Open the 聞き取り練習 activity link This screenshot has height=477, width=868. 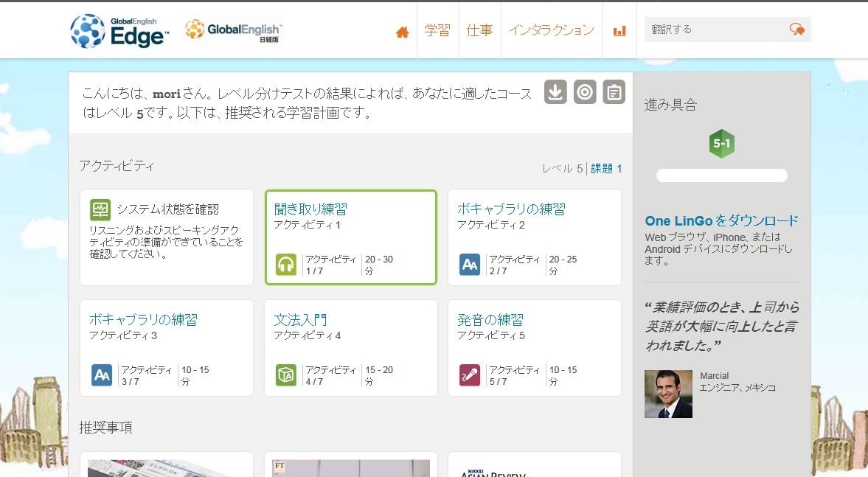click(310, 209)
